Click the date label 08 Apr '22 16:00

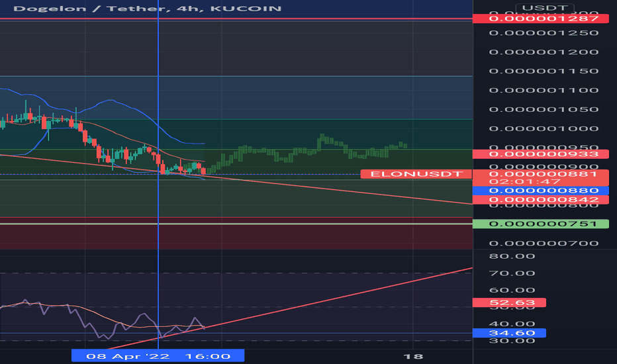pyautogui.click(x=158, y=356)
